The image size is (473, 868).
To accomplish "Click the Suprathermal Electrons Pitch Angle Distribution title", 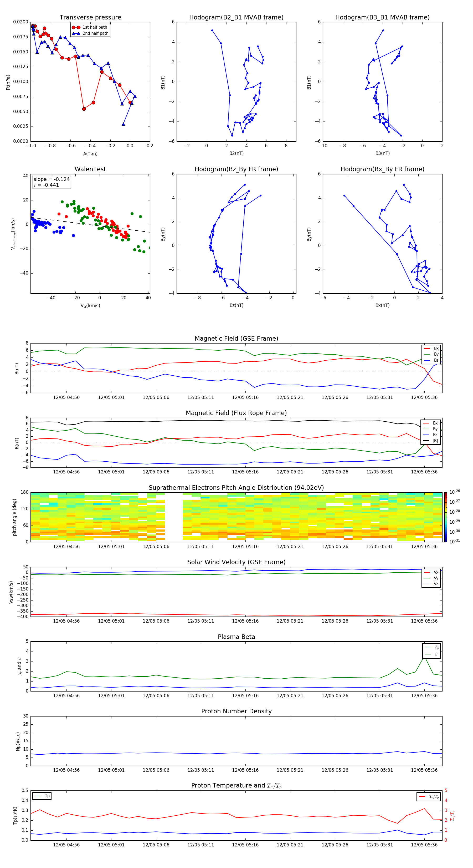I will 236,488.
